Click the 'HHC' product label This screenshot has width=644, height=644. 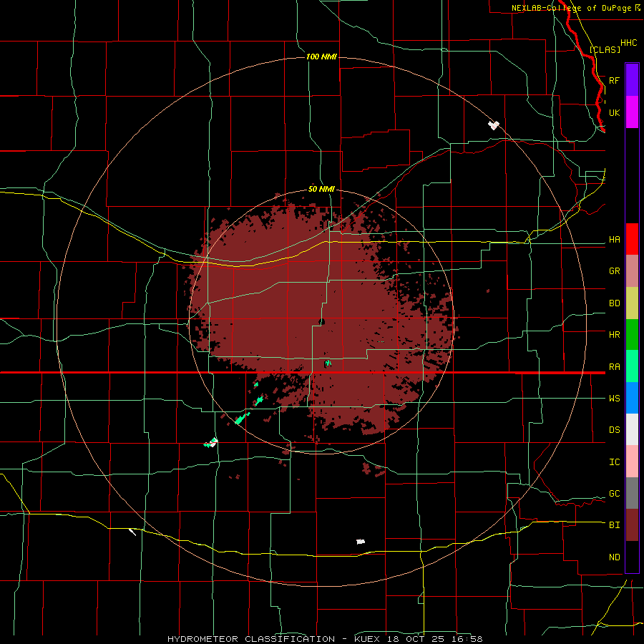click(x=628, y=43)
